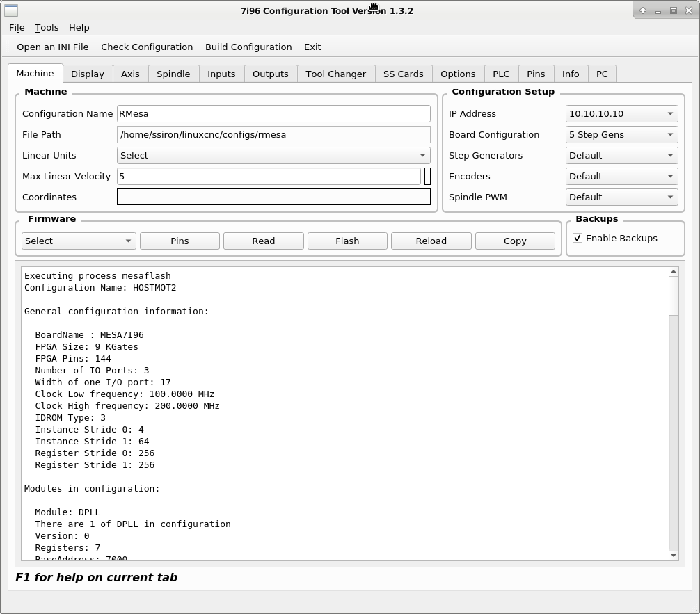Click the firmware Reload button
Image resolution: width=700 pixels, height=614 pixels.
[x=431, y=241]
